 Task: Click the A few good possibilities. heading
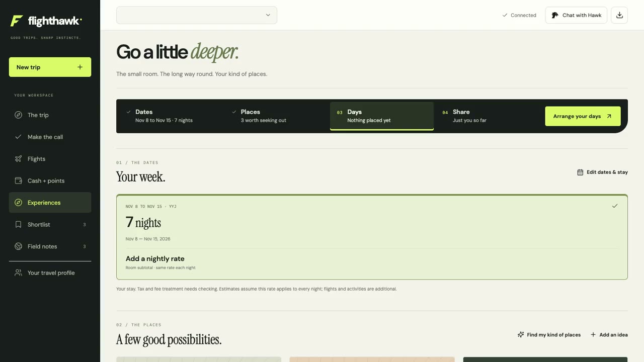[169, 340]
